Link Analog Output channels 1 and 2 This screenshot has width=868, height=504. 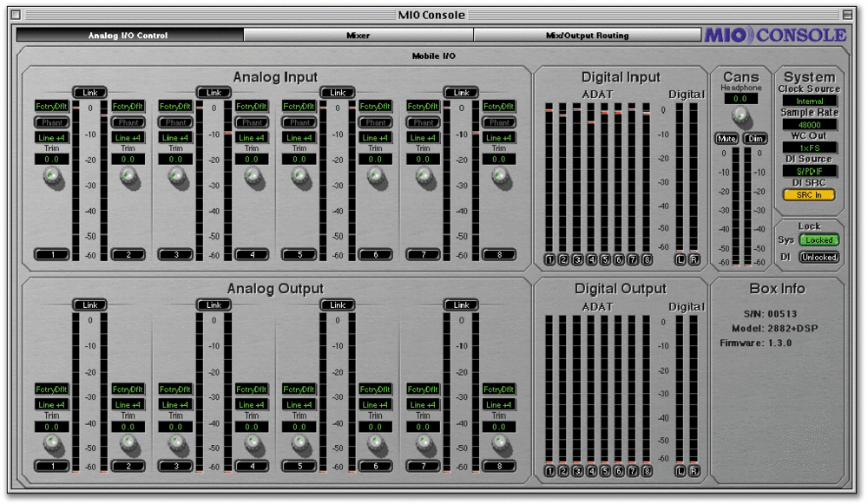click(89, 304)
